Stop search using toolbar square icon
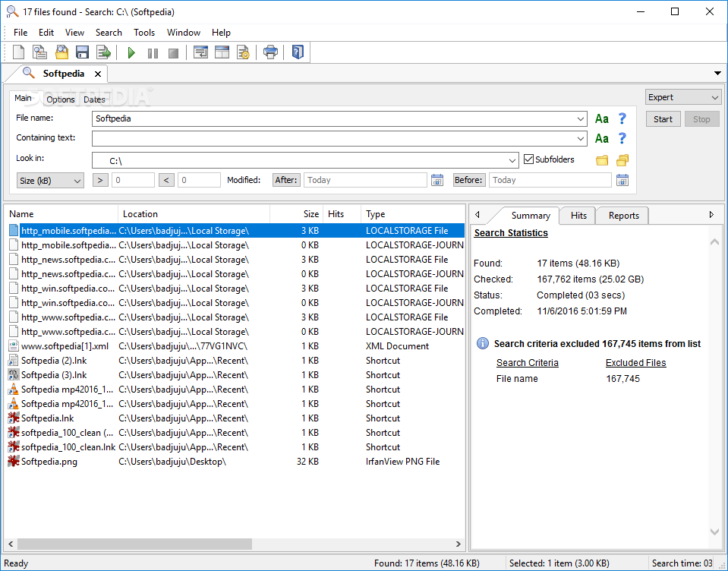The height and width of the screenshot is (571, 728). click(x=173, y=53)
